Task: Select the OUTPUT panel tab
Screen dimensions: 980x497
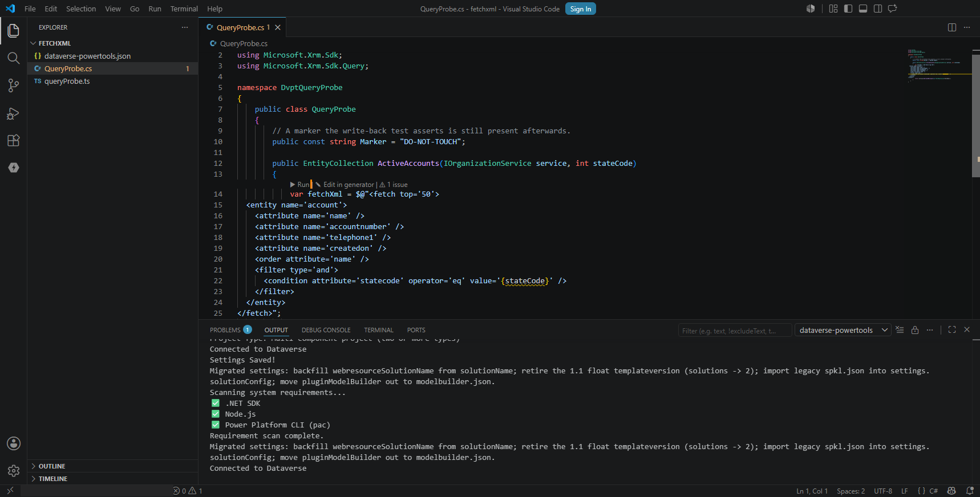Action: [276, 330]
